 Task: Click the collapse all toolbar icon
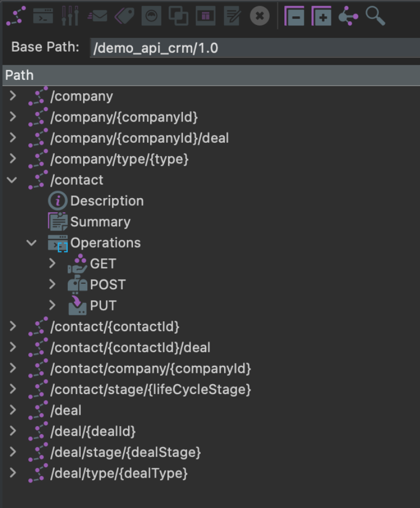295,16
